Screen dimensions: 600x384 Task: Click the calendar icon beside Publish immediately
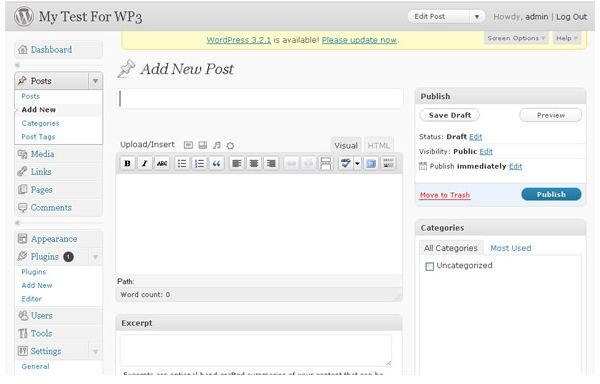point(423,166)
